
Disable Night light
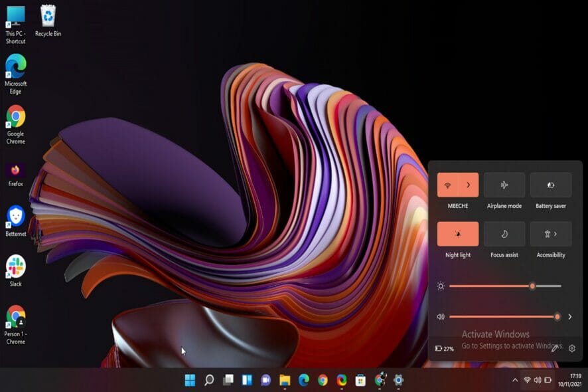click(457, 234)
